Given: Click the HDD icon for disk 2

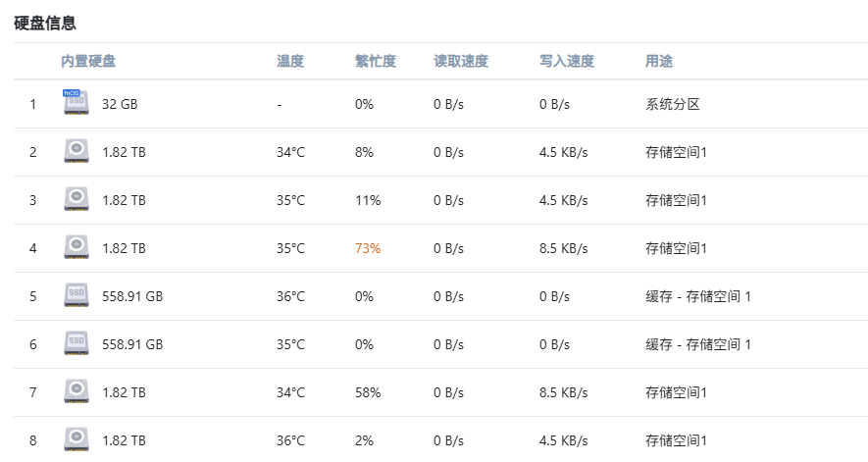Looking at the screenshot, I should click(77, 151).
